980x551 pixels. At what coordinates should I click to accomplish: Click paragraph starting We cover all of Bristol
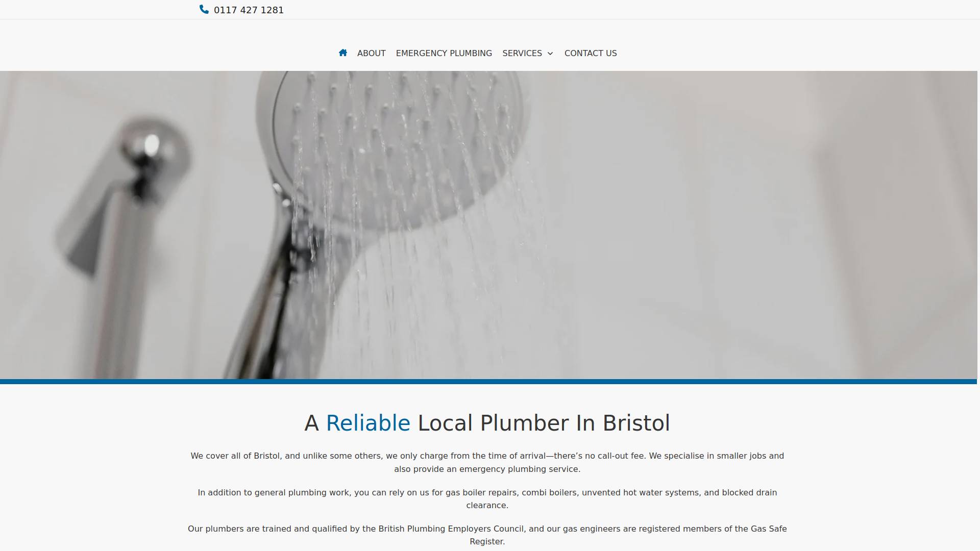tap(487, 462)
